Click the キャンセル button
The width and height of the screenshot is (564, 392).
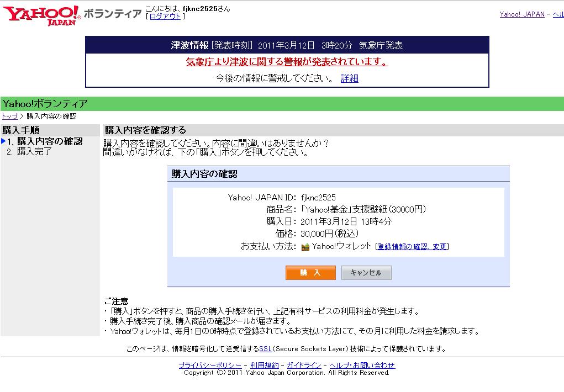[366, 273]
